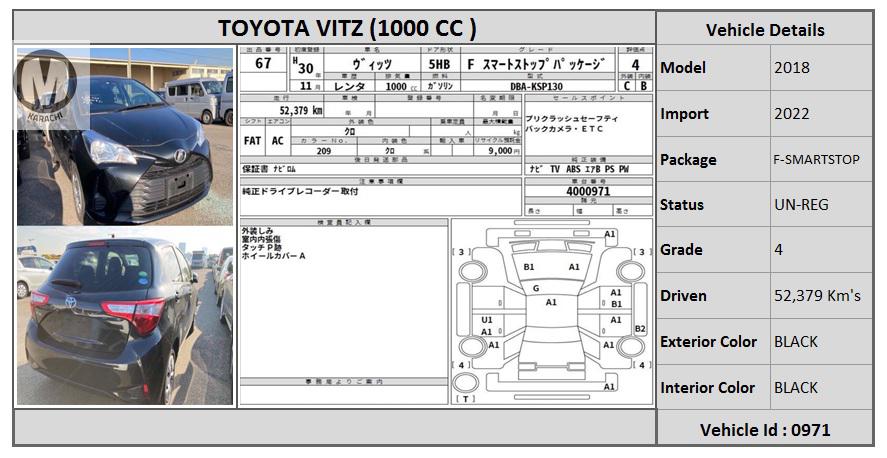Click the F スマートストップ パッケージ grade field

(538, 64)
